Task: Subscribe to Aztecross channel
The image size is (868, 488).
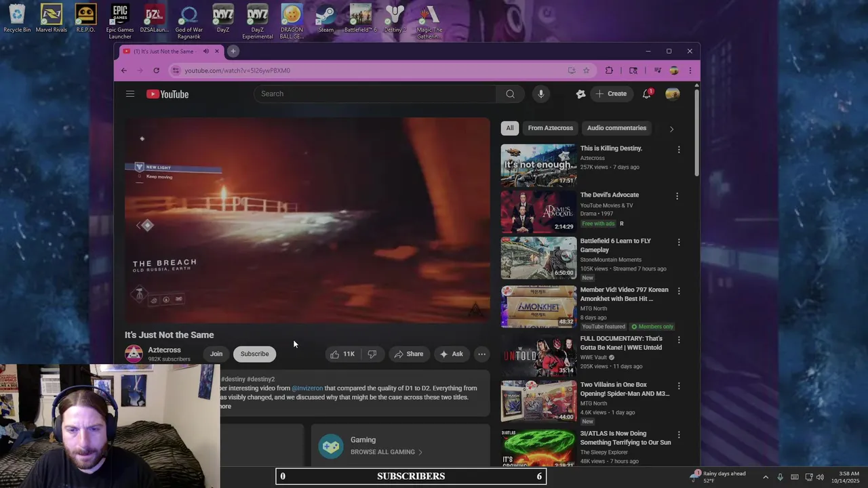Action: 255,354
